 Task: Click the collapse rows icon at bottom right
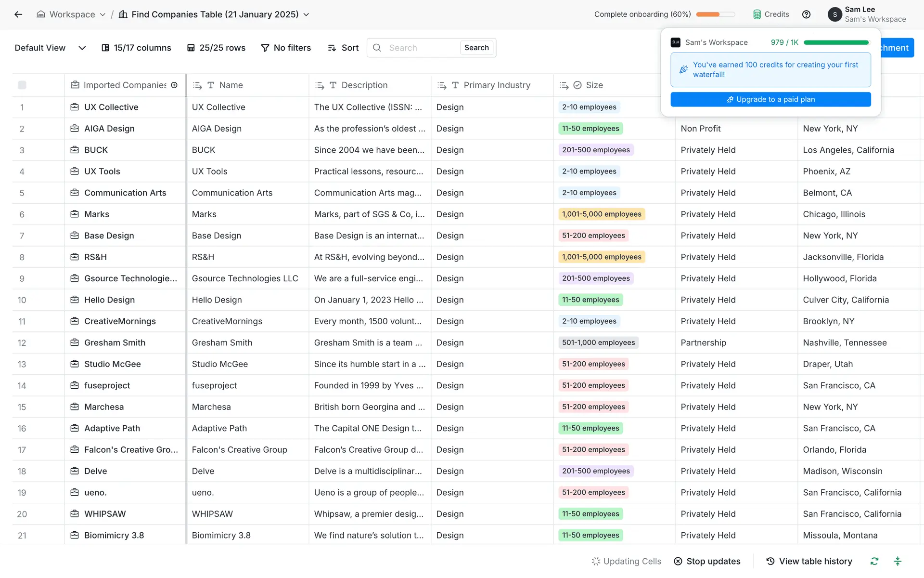[898, 561]
